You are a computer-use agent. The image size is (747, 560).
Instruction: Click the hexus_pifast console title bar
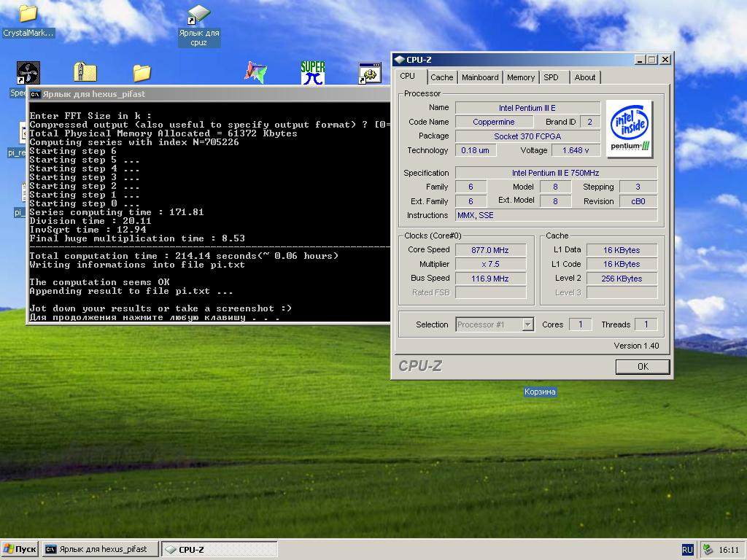pos(209,94)
